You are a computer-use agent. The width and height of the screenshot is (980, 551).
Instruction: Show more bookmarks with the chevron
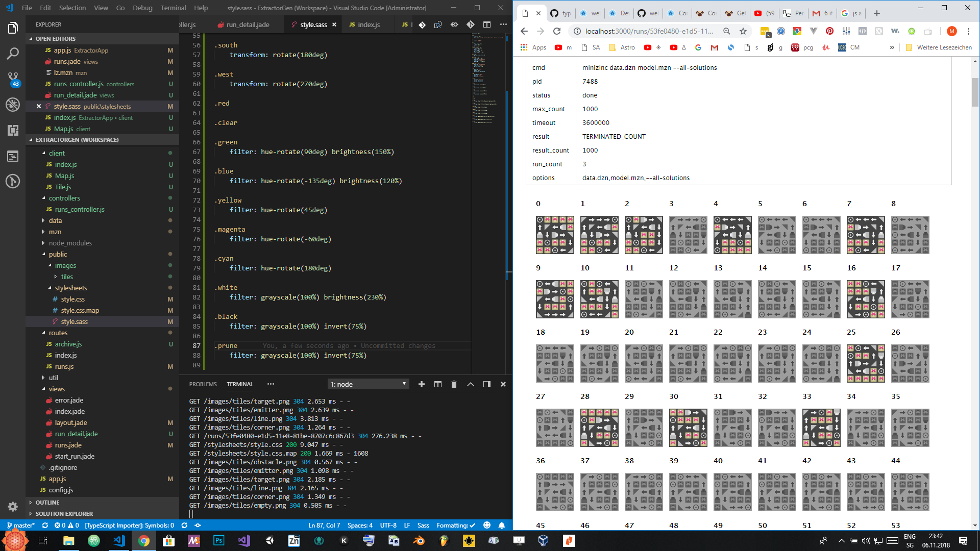[892, 47]
